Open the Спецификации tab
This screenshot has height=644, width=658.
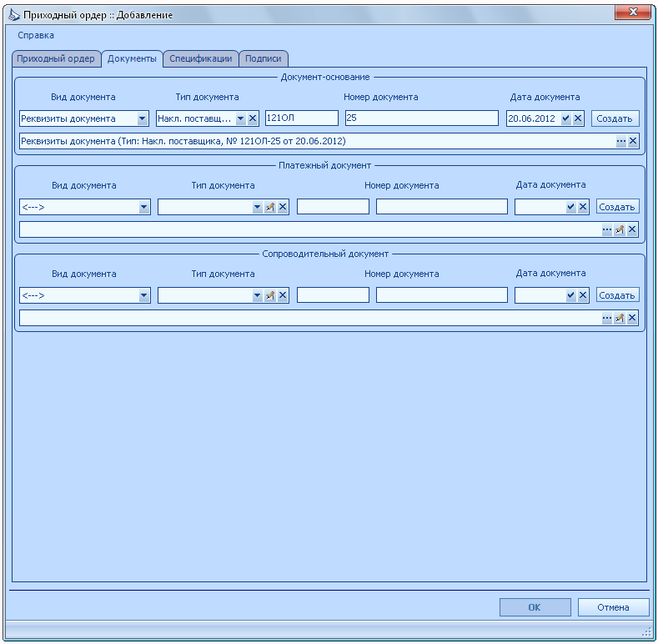click(201, 58)
